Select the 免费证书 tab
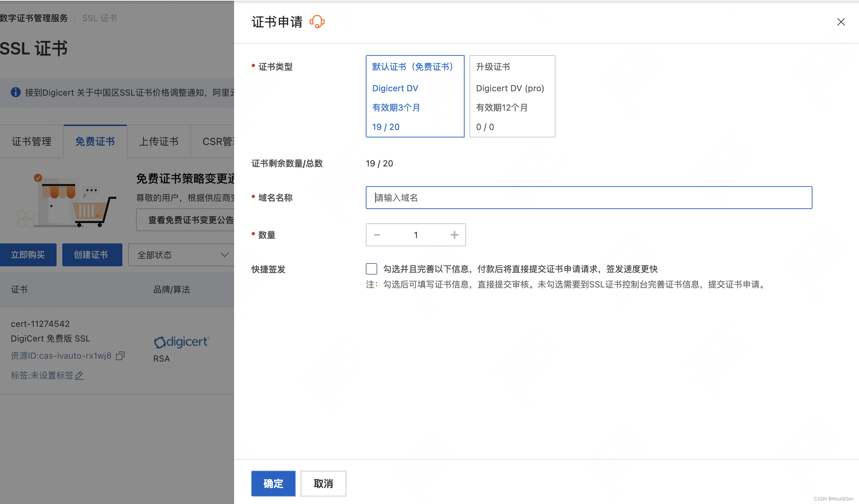 click(x=95, y=141)
